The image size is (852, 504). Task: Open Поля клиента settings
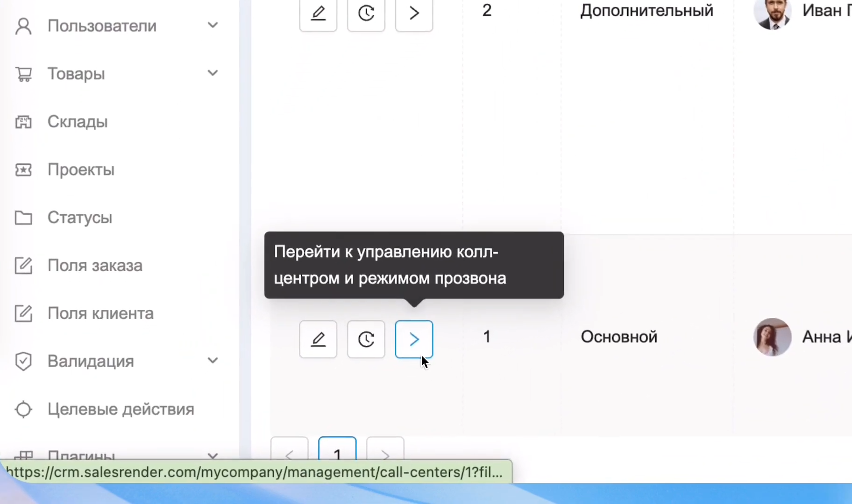(100, 314)
